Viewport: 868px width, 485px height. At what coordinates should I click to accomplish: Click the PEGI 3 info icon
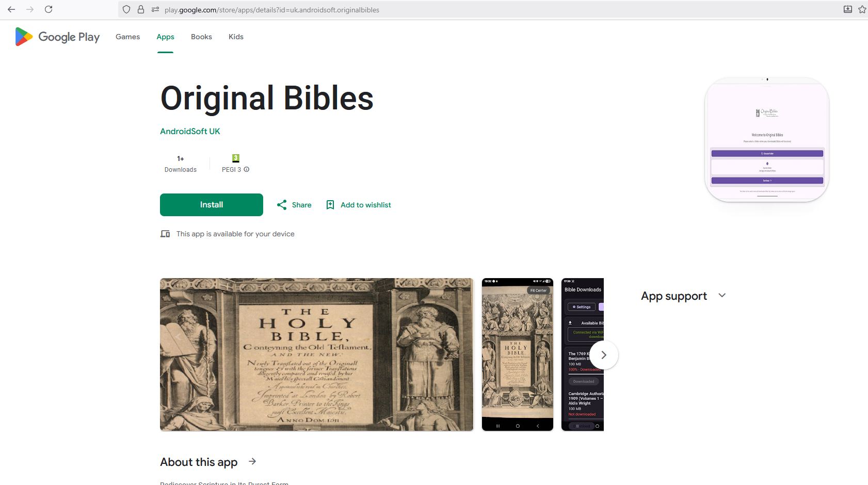[x=246, y=169]
